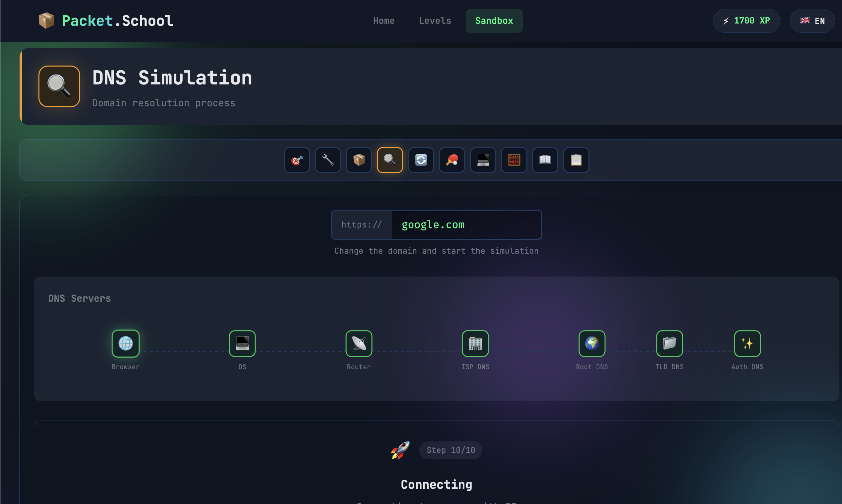Select the magnifier DNS simulation icon

tap(390, 160)
